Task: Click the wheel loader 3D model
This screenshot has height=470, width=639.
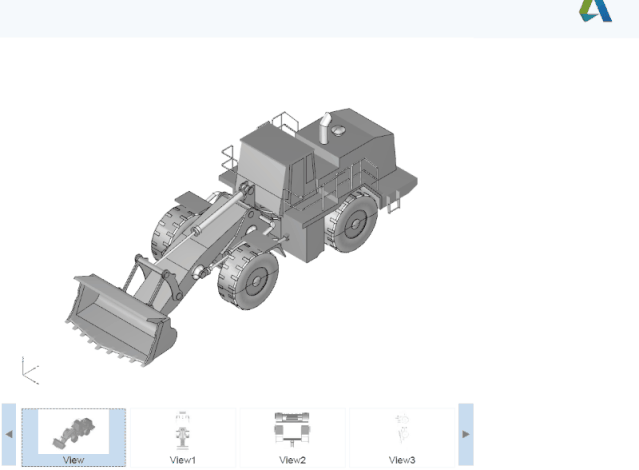Action: (x=241, y=237)
